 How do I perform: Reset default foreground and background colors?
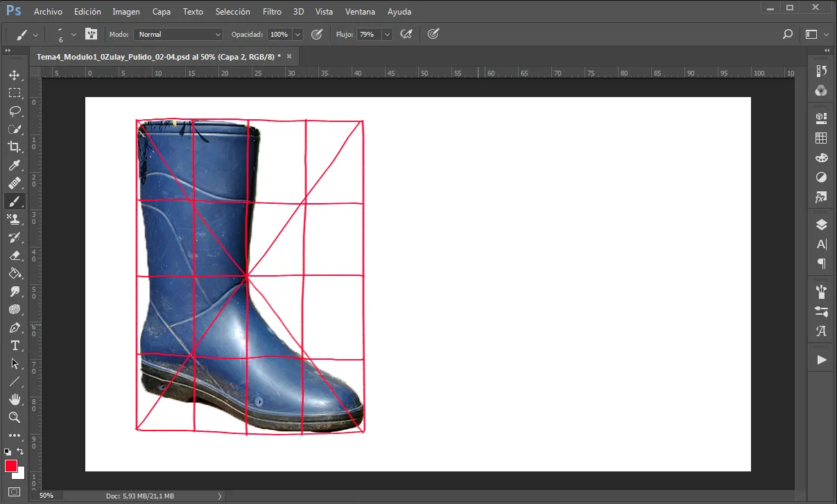coord(7,451)
